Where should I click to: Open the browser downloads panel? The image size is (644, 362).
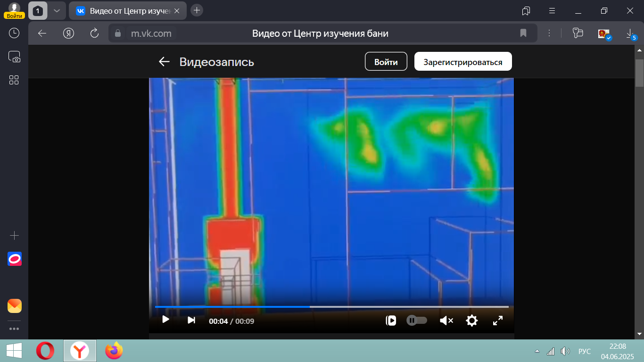pos(630,33)
